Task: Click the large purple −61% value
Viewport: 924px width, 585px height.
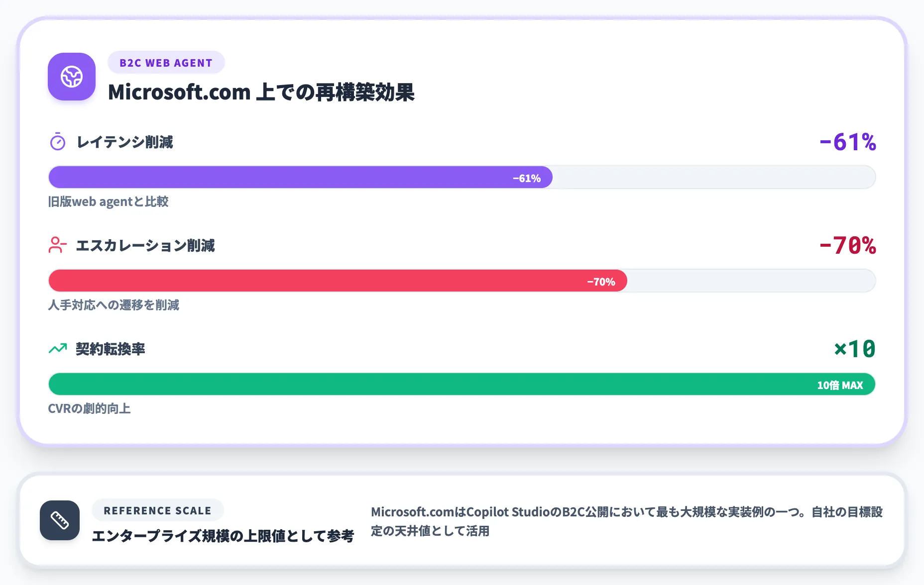Action: (x=848, y=142)
